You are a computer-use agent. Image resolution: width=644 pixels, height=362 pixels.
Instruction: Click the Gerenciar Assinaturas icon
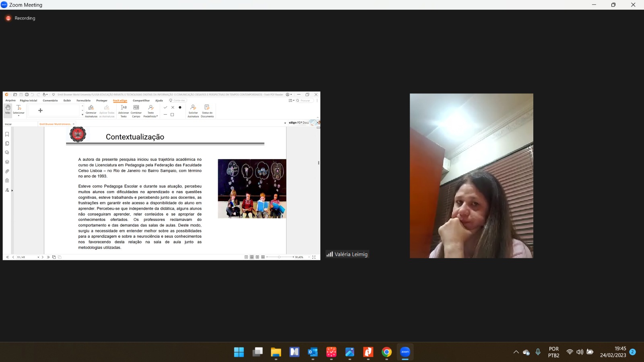click(91, 110)
